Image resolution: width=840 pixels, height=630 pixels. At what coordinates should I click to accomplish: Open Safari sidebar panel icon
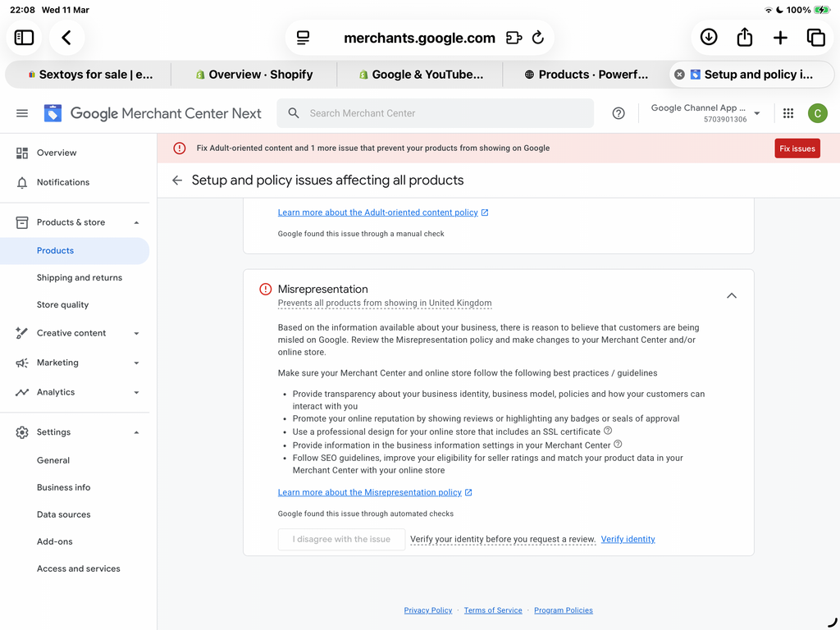(24, 38)
